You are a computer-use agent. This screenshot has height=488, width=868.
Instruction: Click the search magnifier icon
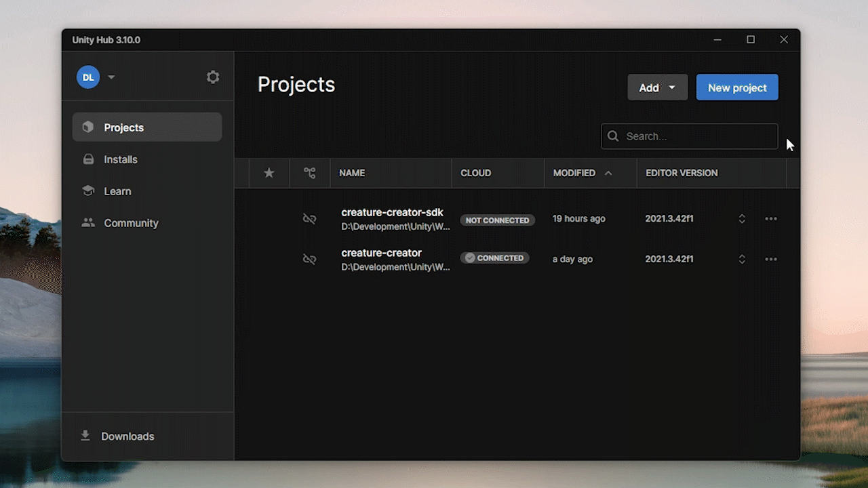click(x=613, y=136)
